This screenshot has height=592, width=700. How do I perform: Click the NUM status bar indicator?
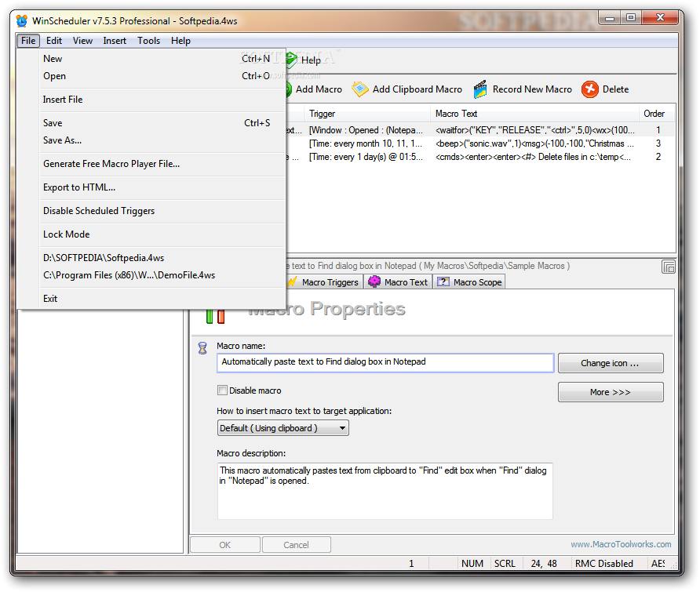472,564
